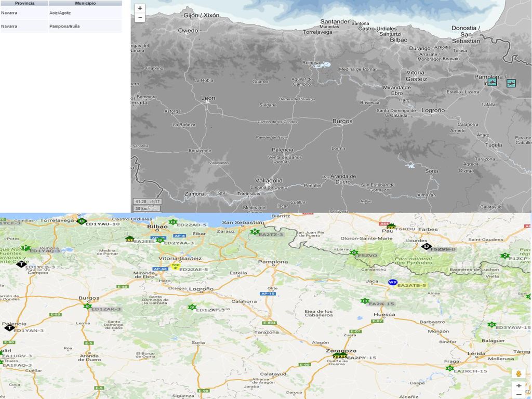Open the F5ZSS-B black D diamond
Viewport: 532px width, 399px height.
(x=427, y=246)
